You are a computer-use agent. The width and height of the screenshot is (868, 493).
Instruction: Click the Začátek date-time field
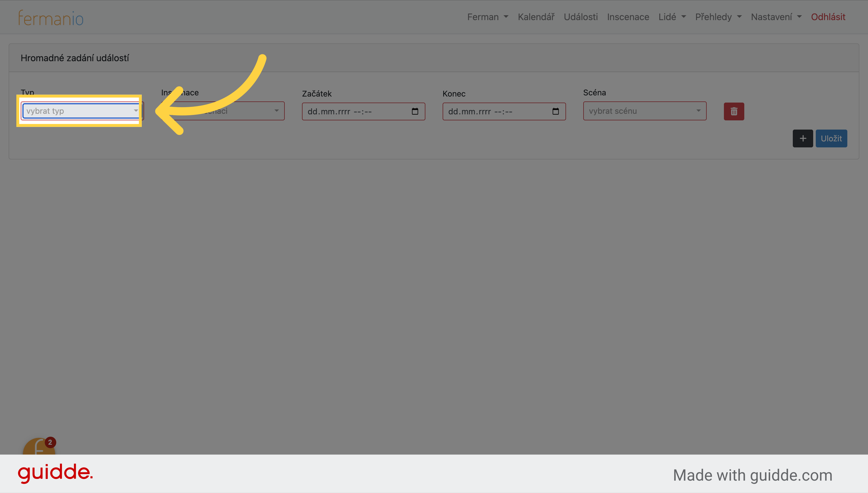pyautogui.click(x=363, y=111)
